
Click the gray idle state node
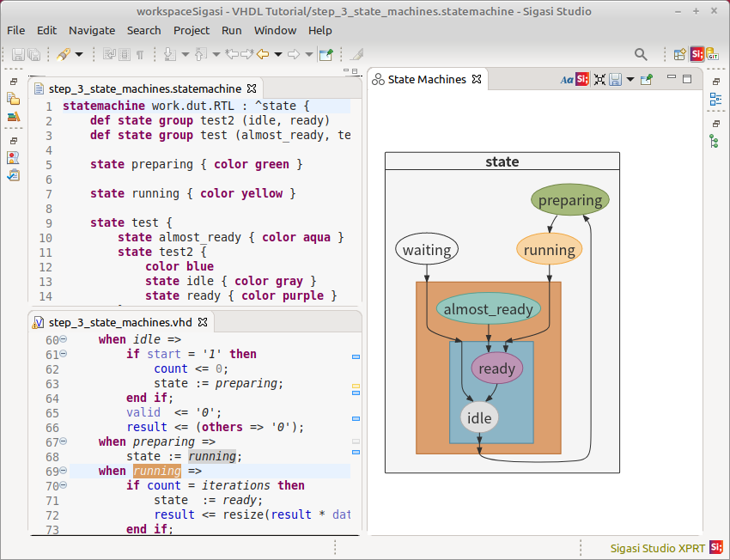(479, 417)
